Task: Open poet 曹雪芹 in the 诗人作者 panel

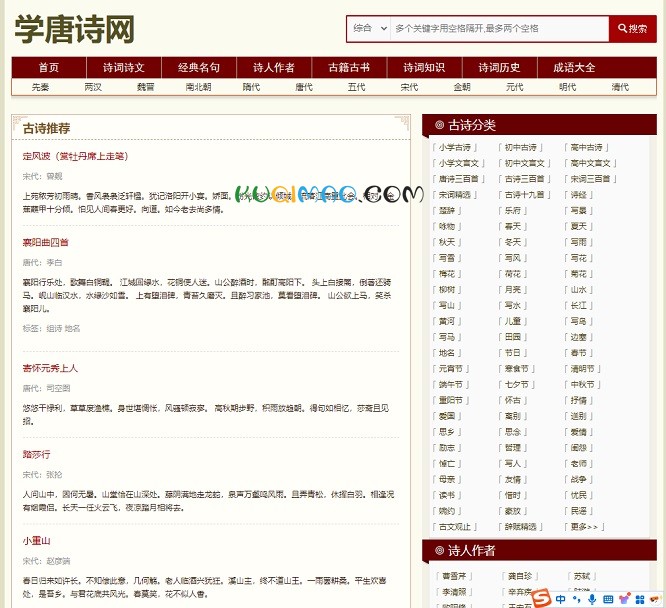Action: click(x=454, y=576)
